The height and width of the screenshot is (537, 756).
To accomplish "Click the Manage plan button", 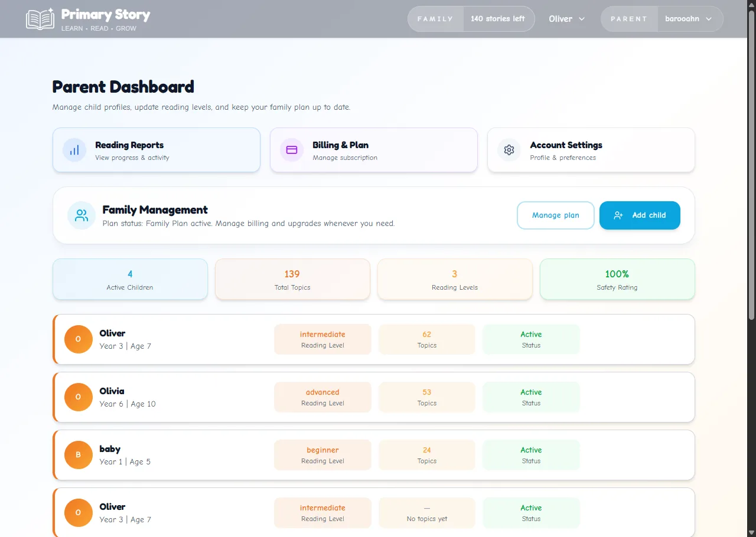I will coord(556,215).
